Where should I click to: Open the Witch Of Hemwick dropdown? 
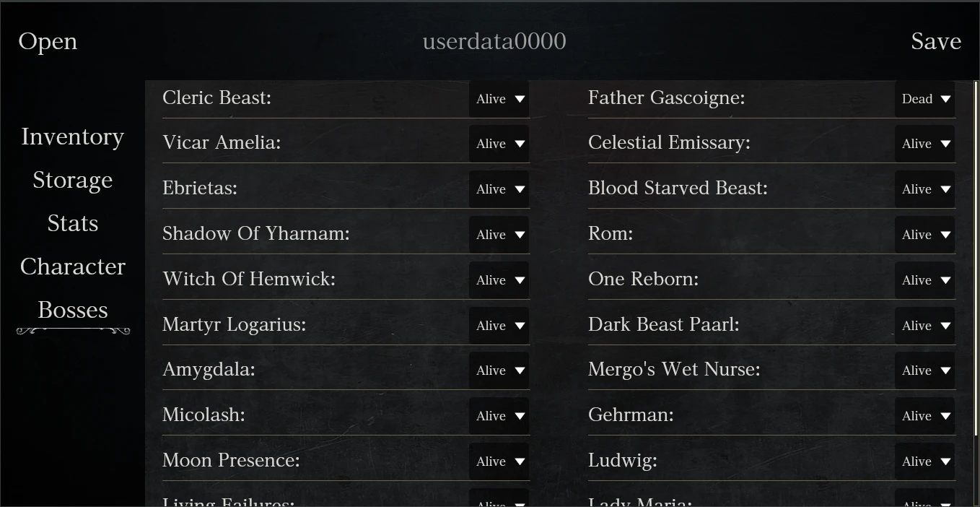point(499,280)
